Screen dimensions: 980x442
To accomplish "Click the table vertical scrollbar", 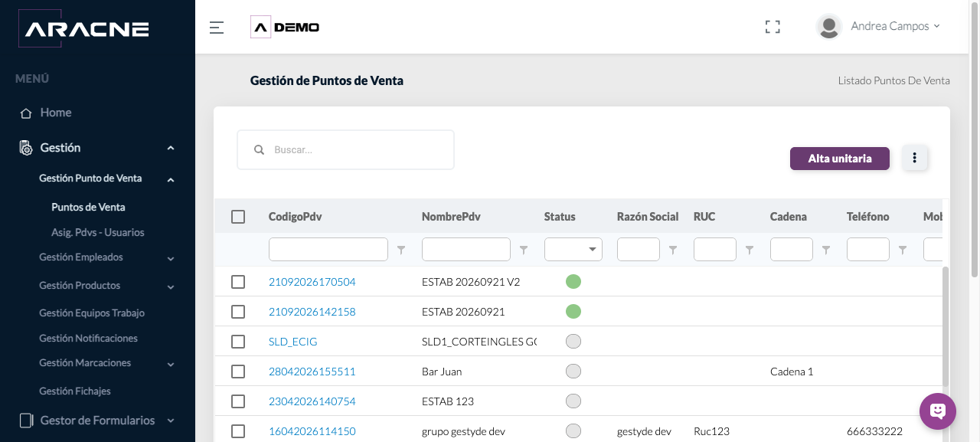I will coord(946,328).
